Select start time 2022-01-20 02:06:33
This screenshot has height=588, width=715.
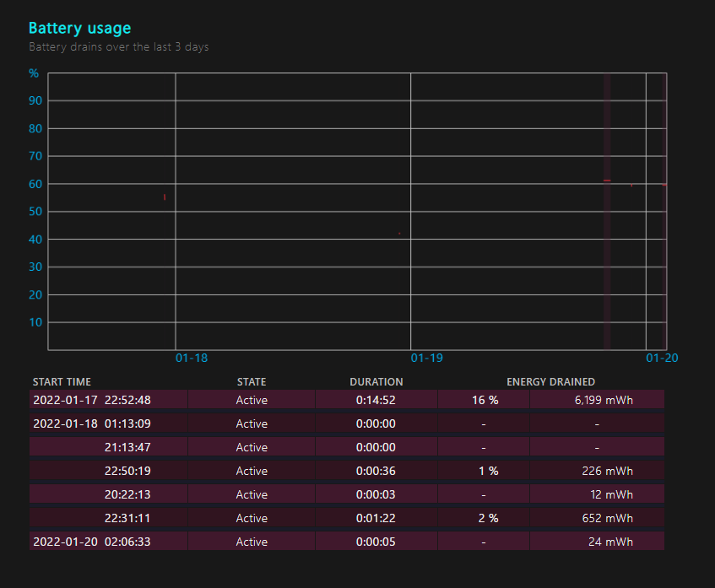92,542
